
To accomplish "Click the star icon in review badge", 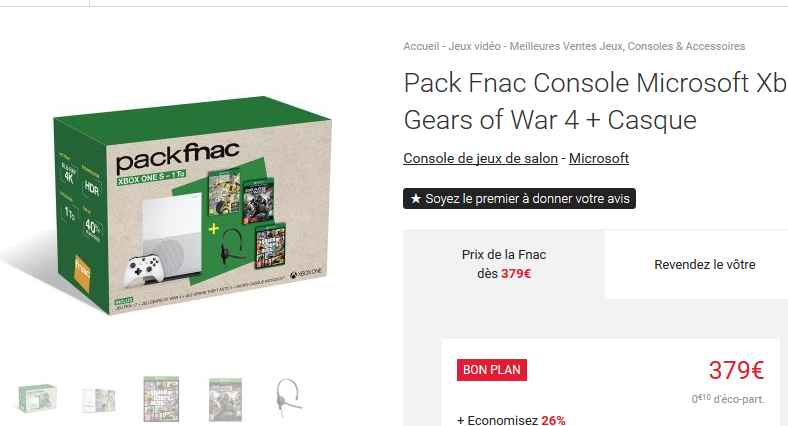I will 414,199.
